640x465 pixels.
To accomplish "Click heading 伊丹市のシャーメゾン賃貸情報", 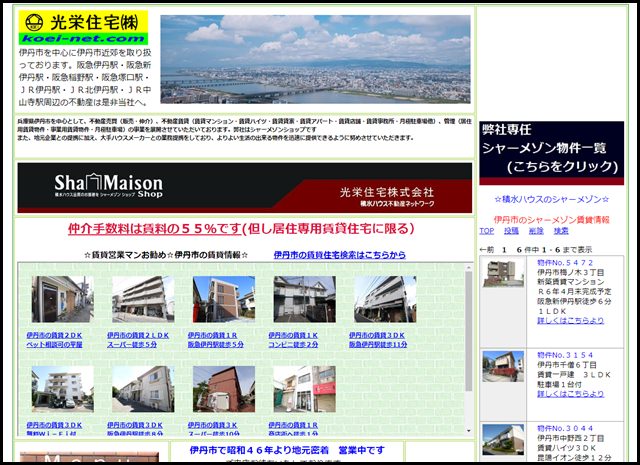I will click(x=551, y=220).
